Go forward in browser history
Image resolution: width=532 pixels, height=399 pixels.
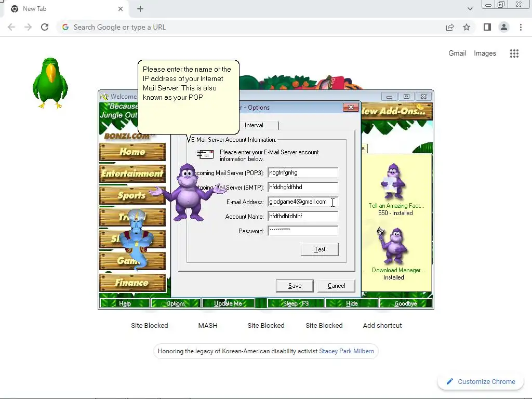[28, 27]
